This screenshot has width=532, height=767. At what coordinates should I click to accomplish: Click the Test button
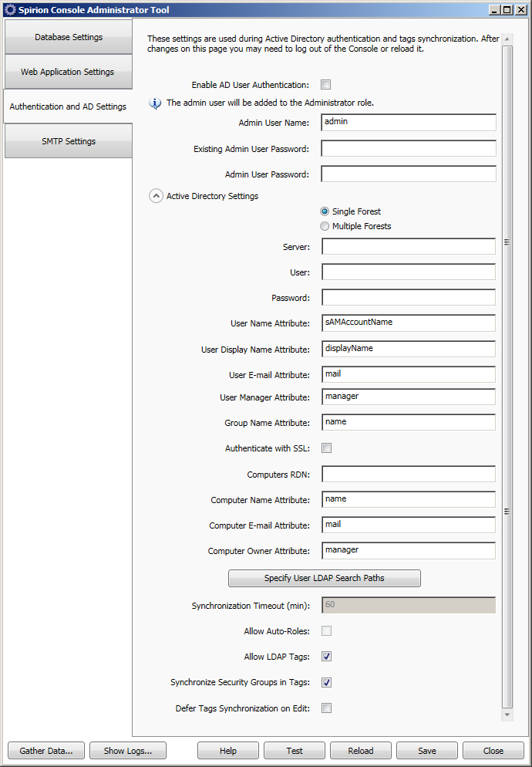[294, 751]
